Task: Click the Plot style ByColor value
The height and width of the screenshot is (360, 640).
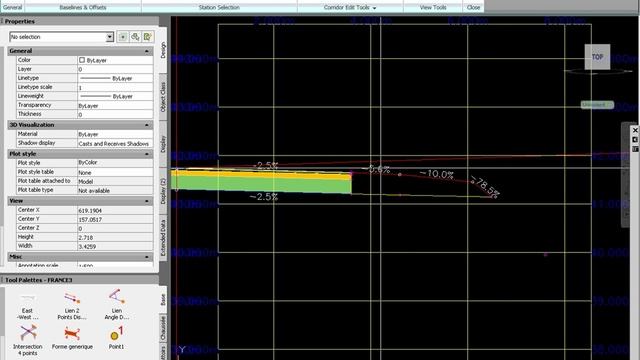Action: pos(115,162)
